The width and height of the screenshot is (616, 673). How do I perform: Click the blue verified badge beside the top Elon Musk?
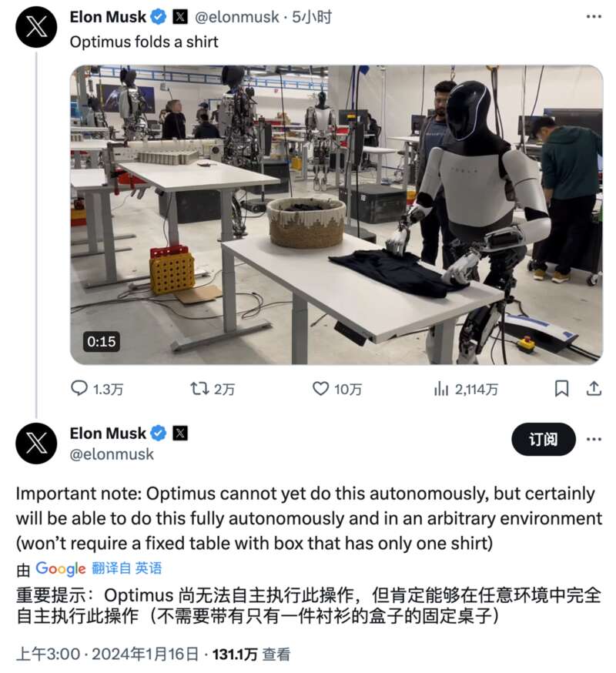(159, 17)
